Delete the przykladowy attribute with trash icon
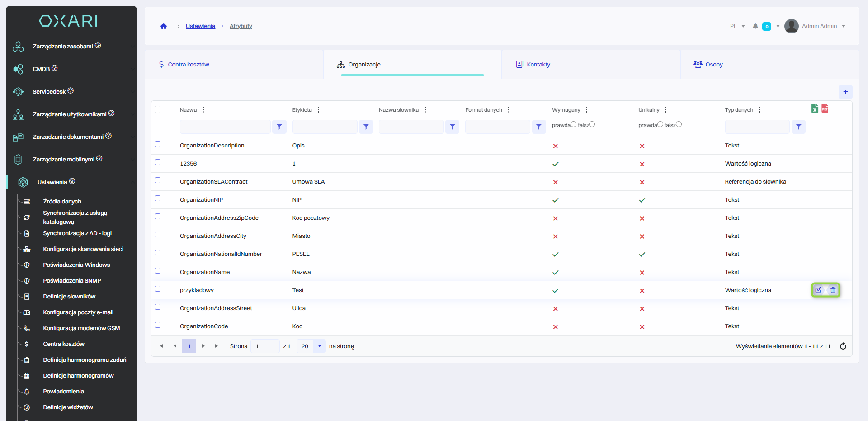 click(833, 290)
